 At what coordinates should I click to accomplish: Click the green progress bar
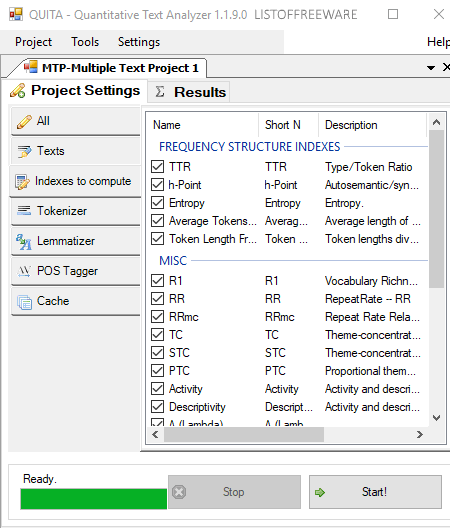(94, 499)
